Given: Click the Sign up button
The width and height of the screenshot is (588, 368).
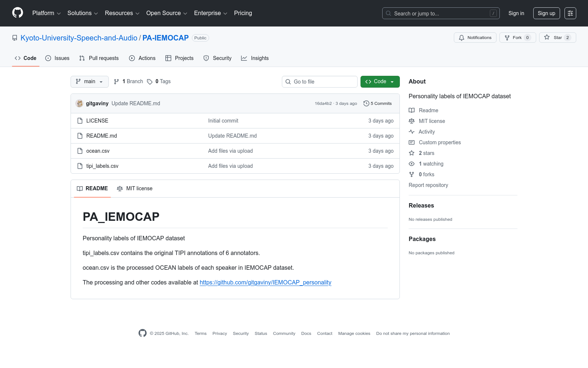Looking at the screenshot, I should 546,13.
